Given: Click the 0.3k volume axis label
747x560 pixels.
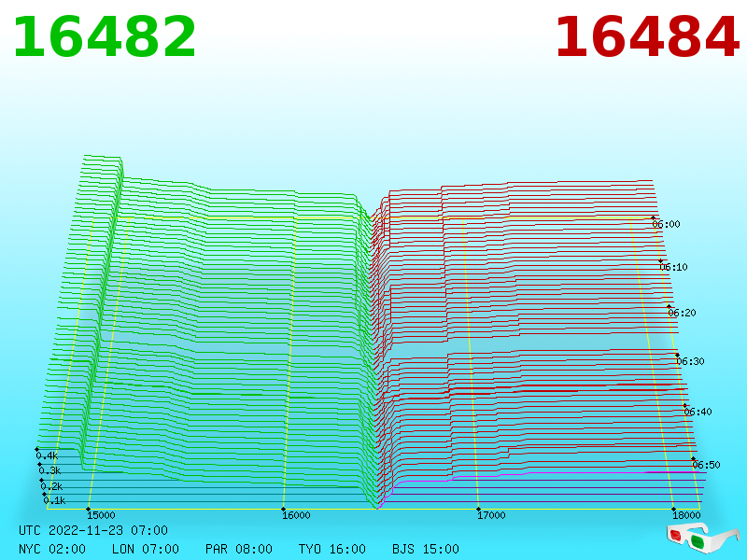Looking at the screenshot, I should (50, 471).
